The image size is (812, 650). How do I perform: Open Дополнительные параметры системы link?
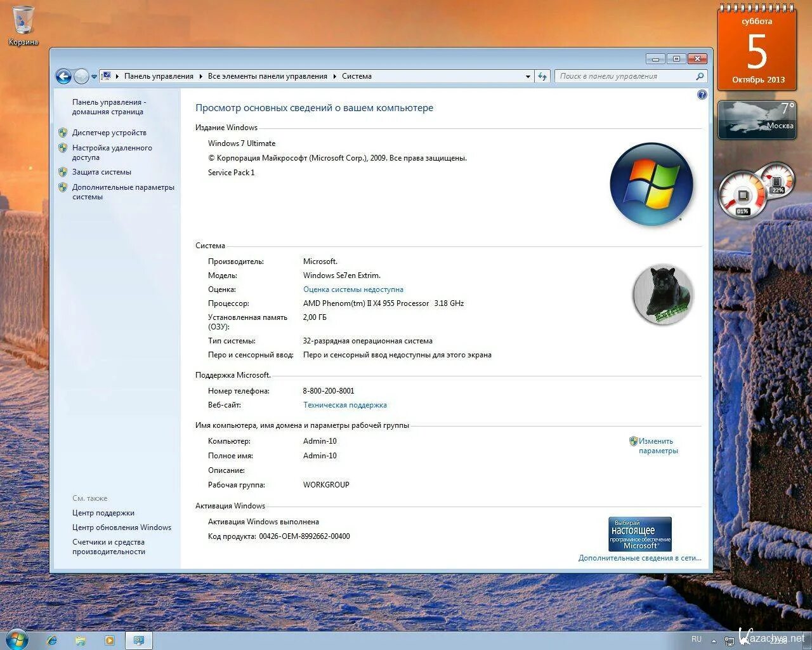click(123, 192)
